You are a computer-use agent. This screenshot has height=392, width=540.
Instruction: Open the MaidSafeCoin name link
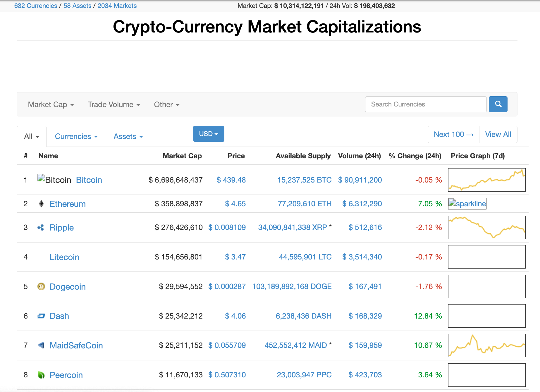click(x=76, y=345)
